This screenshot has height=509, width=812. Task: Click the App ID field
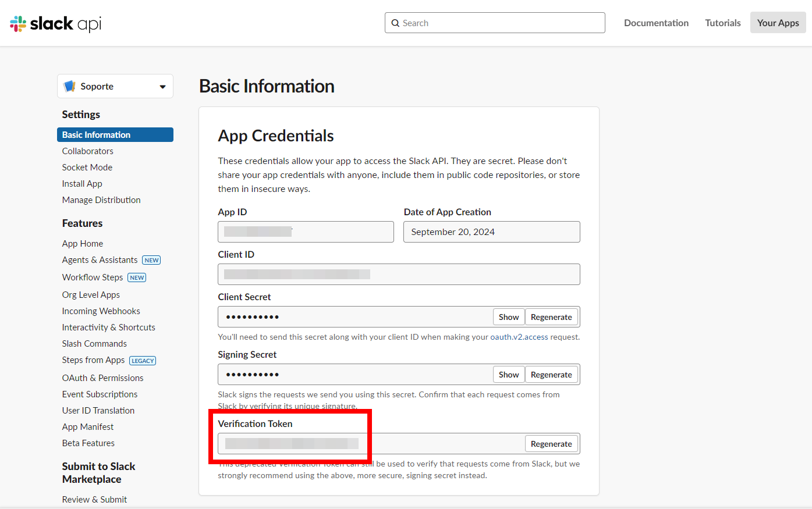(306, 232)
